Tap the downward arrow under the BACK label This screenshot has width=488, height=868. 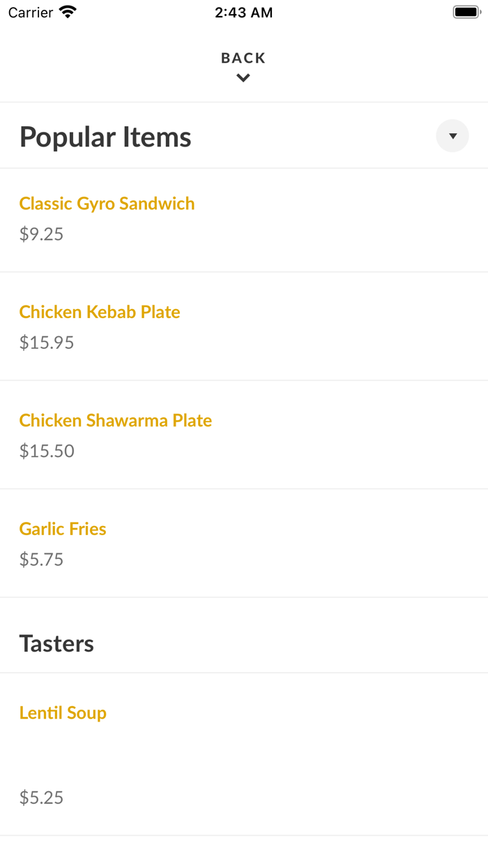click(x=243, y=77)
